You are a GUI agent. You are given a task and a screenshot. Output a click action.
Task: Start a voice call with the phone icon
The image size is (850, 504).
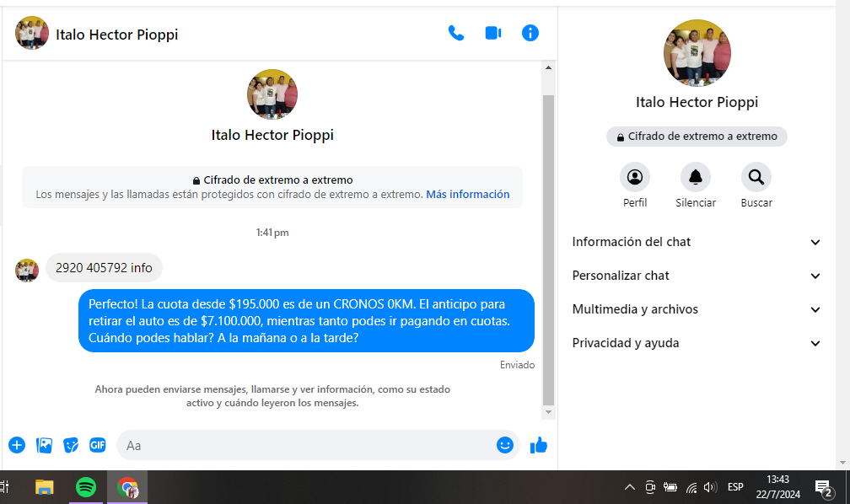[x=456, y=33]
